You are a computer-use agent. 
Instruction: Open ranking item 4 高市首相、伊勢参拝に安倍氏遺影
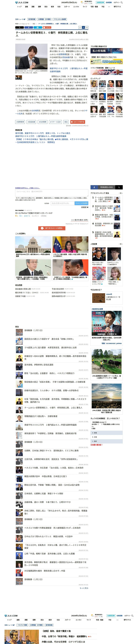104,225
